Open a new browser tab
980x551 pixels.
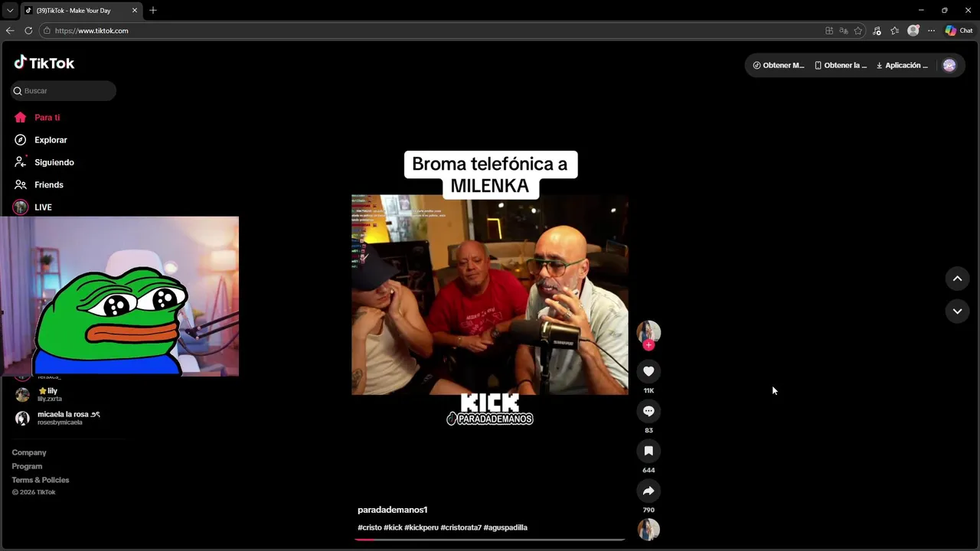coord(153,10)
